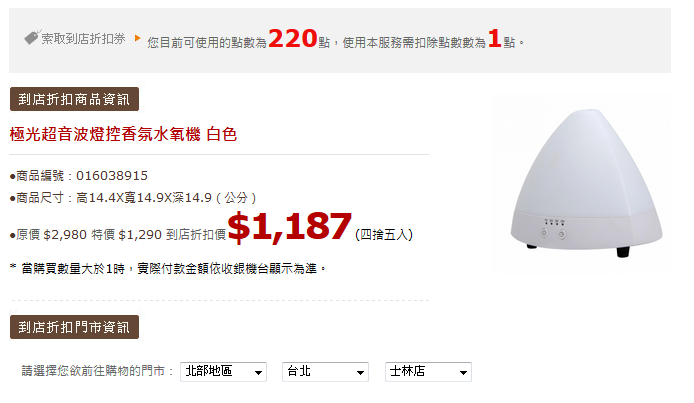Open the 極光超音波燈控香氛水氧機 白色 product title
This screenshot has height=403, width=694.
coord(123,134)
